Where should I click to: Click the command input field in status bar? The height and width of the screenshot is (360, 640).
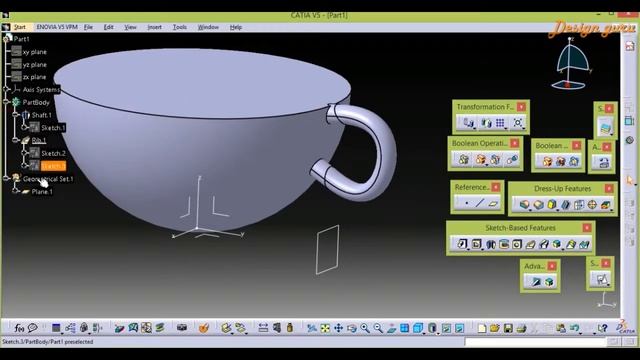click(537, 342)
